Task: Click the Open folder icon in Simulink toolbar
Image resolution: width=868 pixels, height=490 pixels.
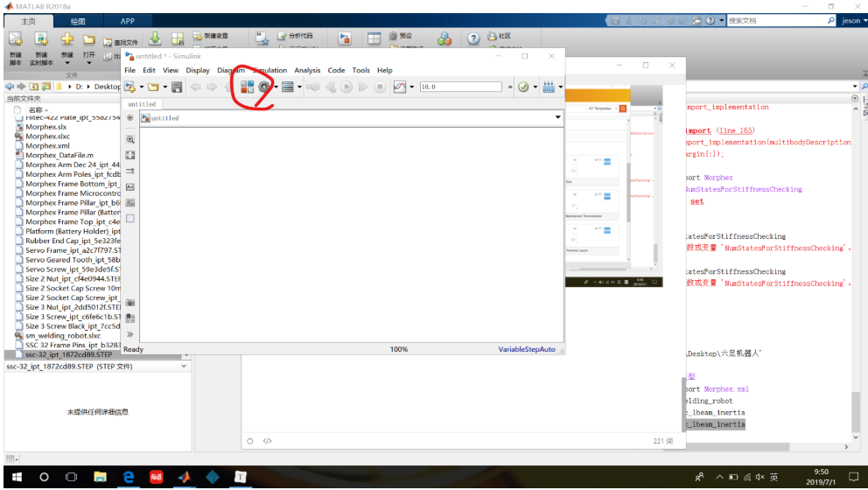Action: click(x=153, y=87)
